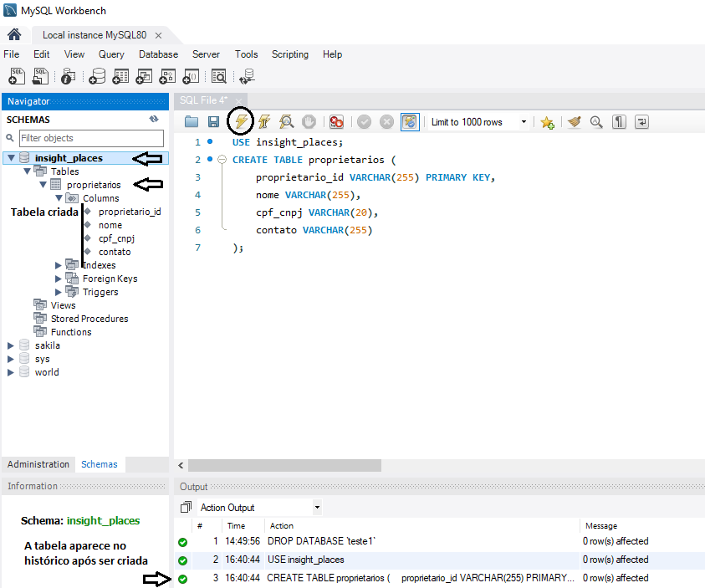
Task: Expand the world schema
Action: click(x=11, y=373)
